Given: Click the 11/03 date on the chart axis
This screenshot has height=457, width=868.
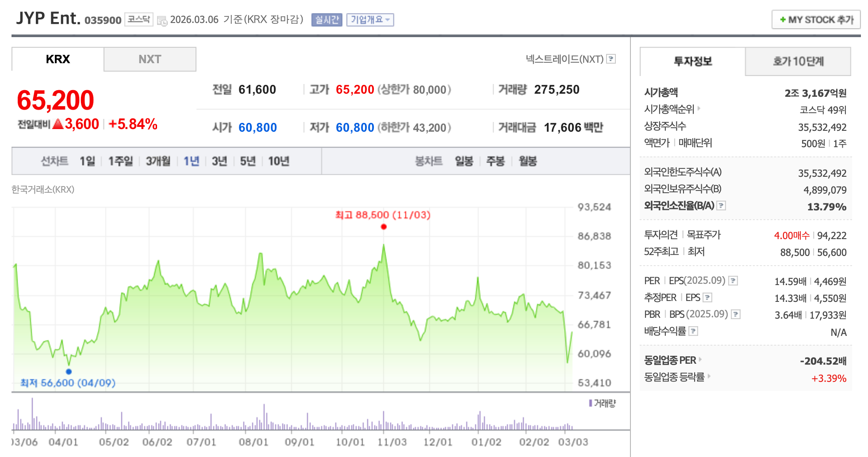Looking at the screenshot, I should (x=392, y=442).
